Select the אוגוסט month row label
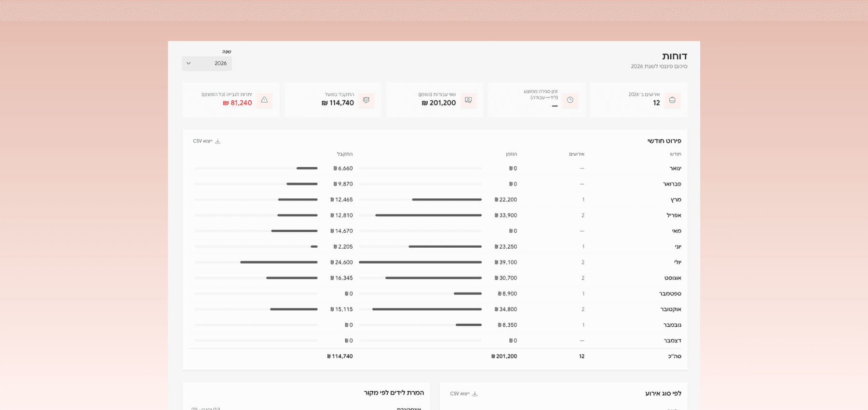This screenshot has width=868, height=410. coord(673,278)
